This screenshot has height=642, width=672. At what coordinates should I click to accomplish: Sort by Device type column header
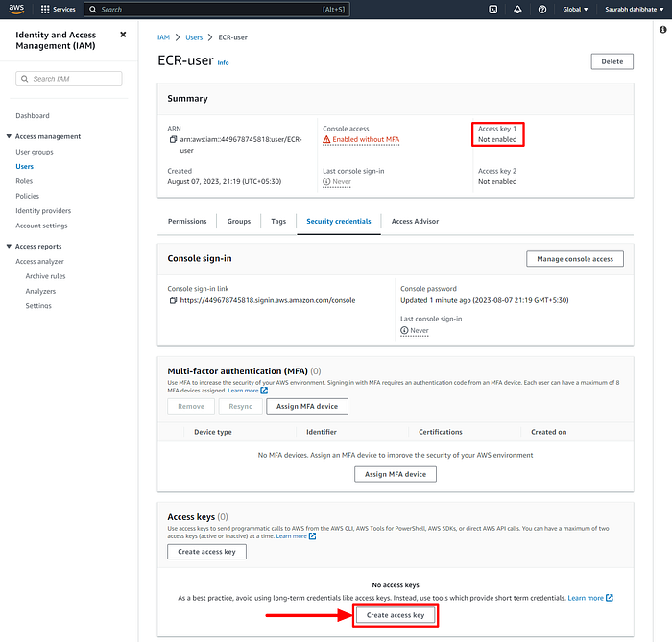click(213, 432)
